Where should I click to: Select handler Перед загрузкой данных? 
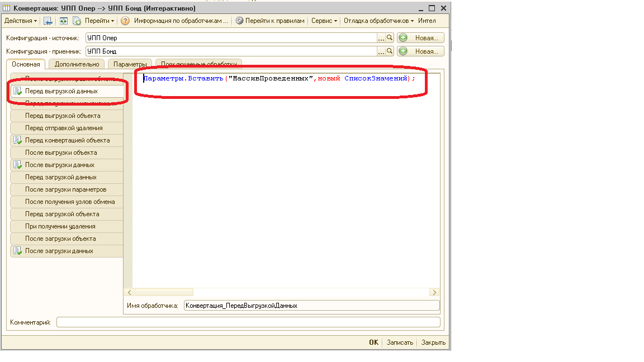[67, 177]
